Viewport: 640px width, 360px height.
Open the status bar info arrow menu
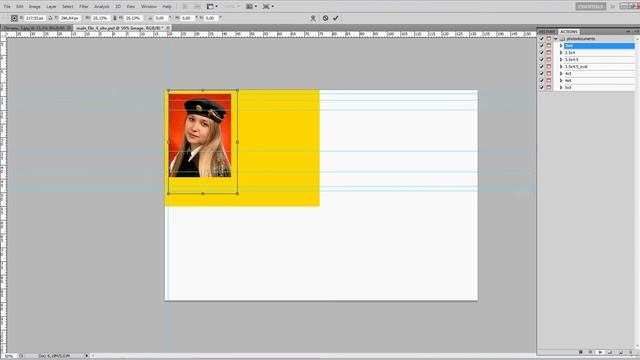tap(87, 356)
